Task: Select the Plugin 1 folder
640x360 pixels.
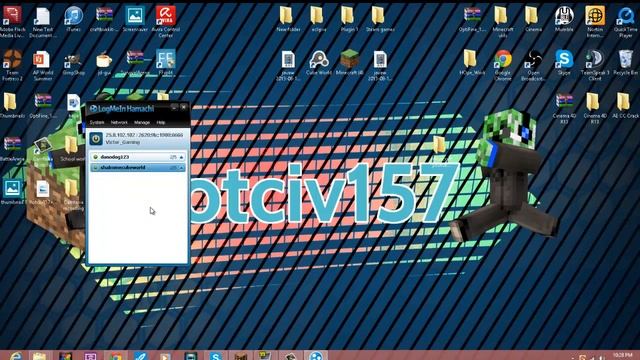Action: pyautogui.click(x=349, y=19)
